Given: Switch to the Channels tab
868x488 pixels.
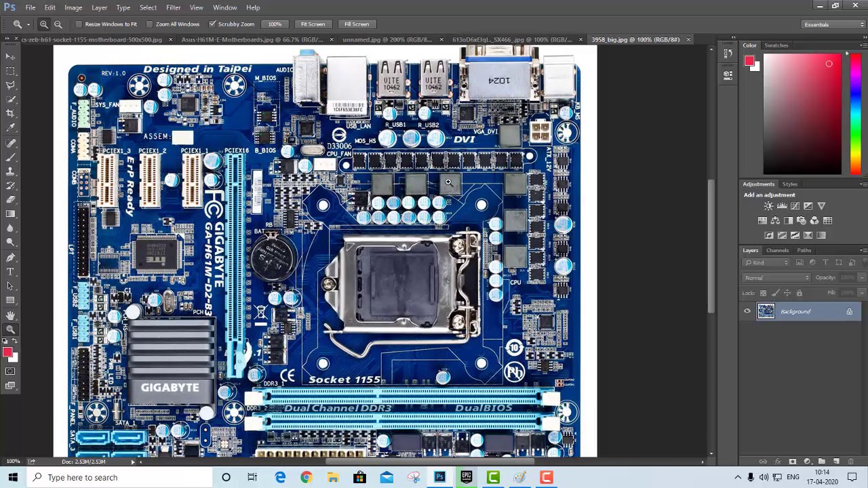Looking at the screenshot, I should click(x=777, y=250).
